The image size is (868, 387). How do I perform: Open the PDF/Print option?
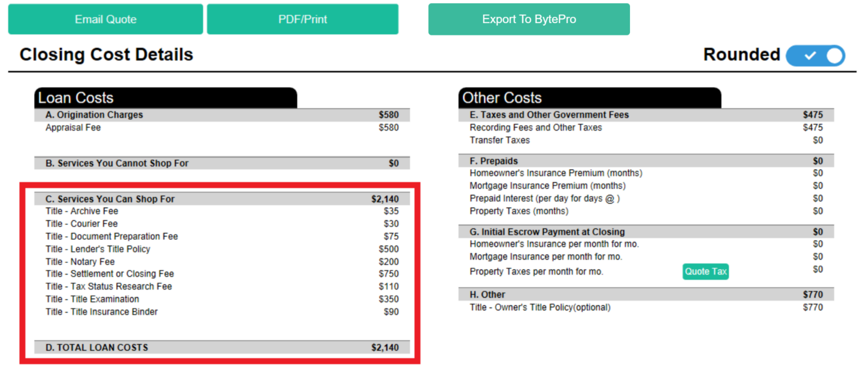(302, 19)
